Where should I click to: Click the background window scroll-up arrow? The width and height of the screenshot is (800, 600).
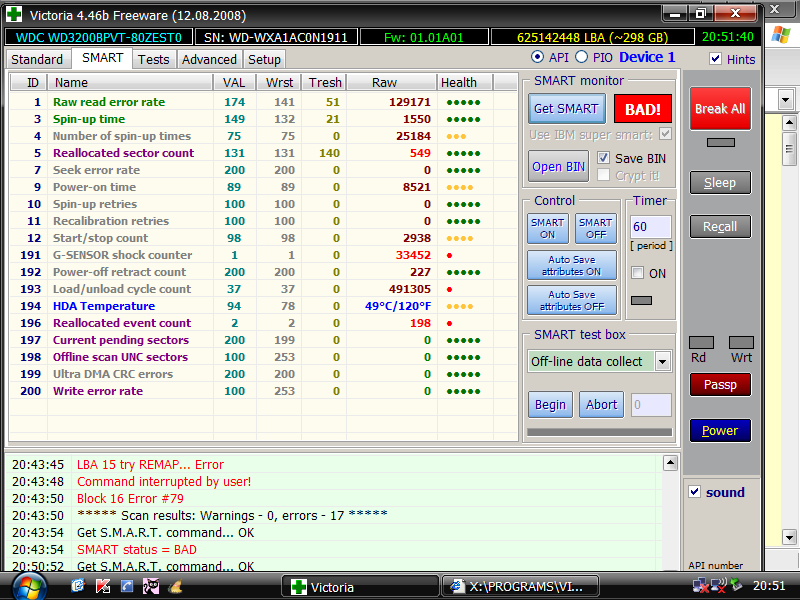(x=789, y=122)
